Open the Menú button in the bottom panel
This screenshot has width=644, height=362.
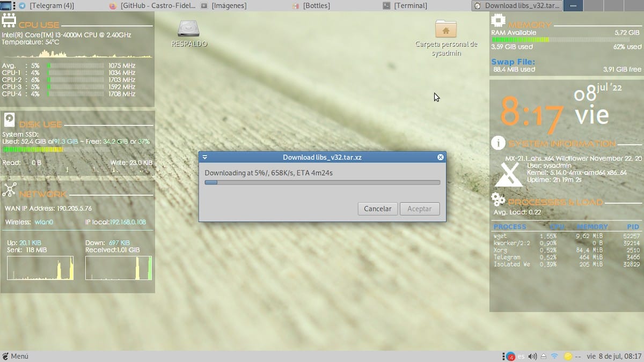(15, 356)
